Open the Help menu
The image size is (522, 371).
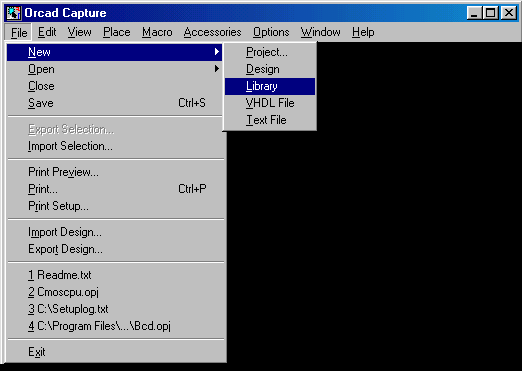pos(363,32)
